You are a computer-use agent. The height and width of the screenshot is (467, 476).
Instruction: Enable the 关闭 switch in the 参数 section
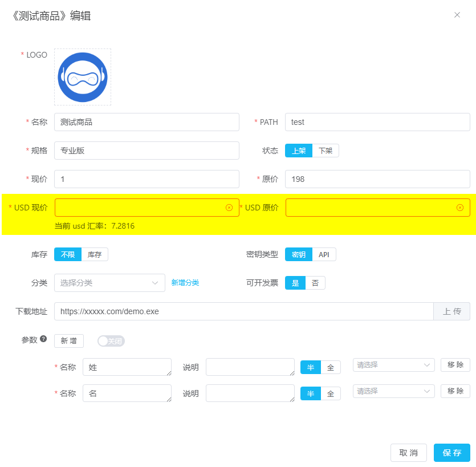(x=111, y=339)
